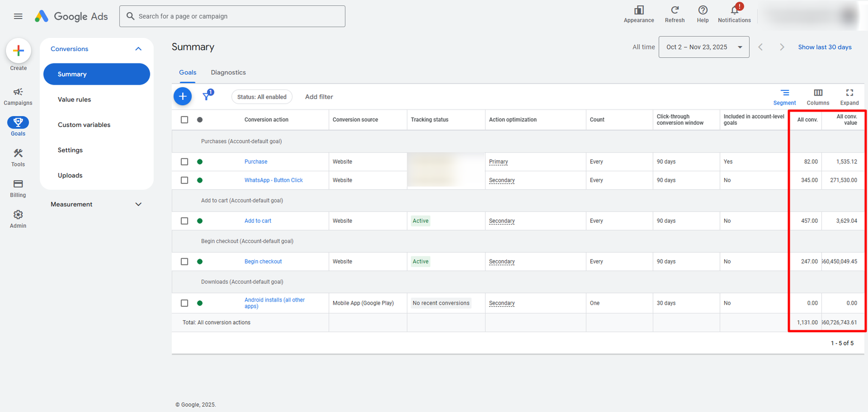The width and height of the screenshot is (868, 412).
Task: Check the Purchase row checkbox
Action: tap(184, 162)
